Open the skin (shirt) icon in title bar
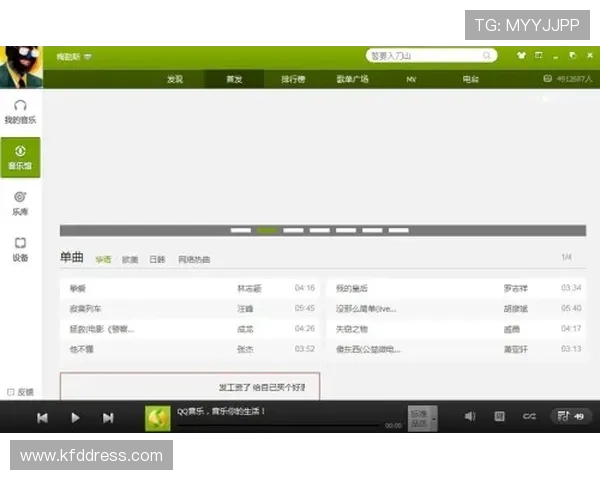This screenshot has width=600, height=480. [x=521, y=56]
